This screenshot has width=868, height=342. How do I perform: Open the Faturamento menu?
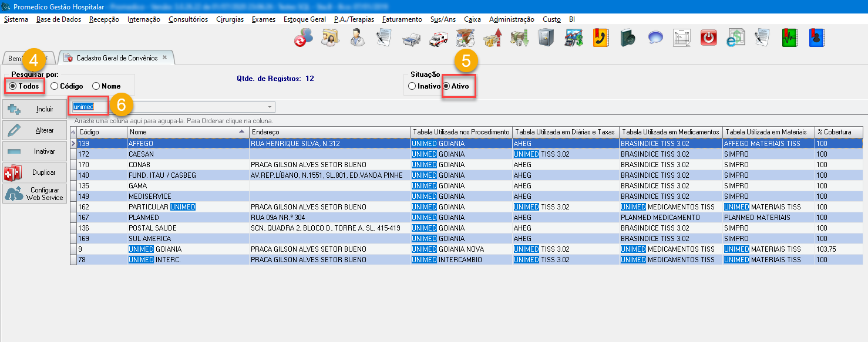(x=402, y=19)
